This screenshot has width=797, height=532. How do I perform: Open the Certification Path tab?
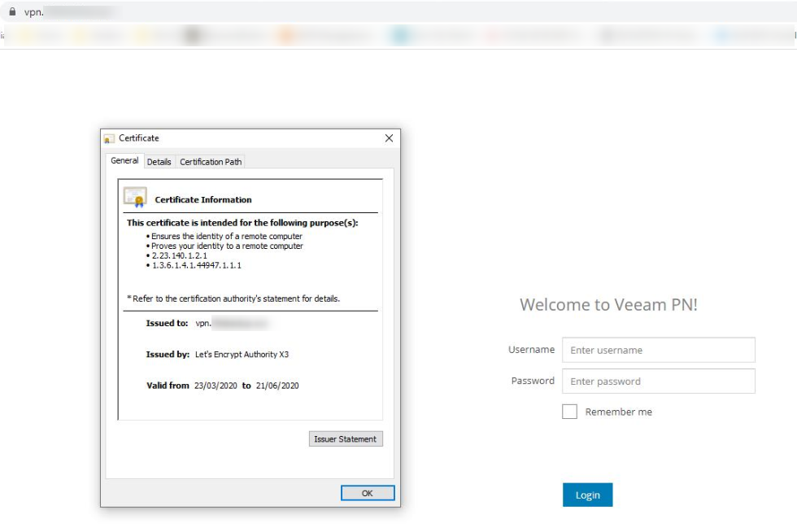tap(211, 162)
